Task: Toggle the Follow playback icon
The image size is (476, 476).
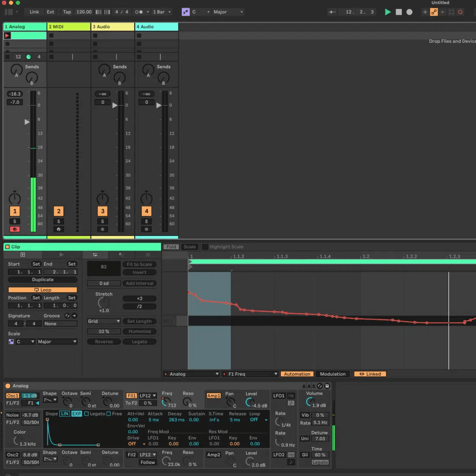Action: pos(332,12)
